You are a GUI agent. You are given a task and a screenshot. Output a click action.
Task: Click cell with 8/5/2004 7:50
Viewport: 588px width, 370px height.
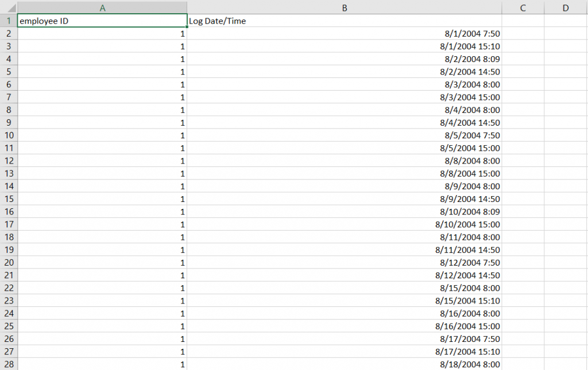[x=345, y=135]
